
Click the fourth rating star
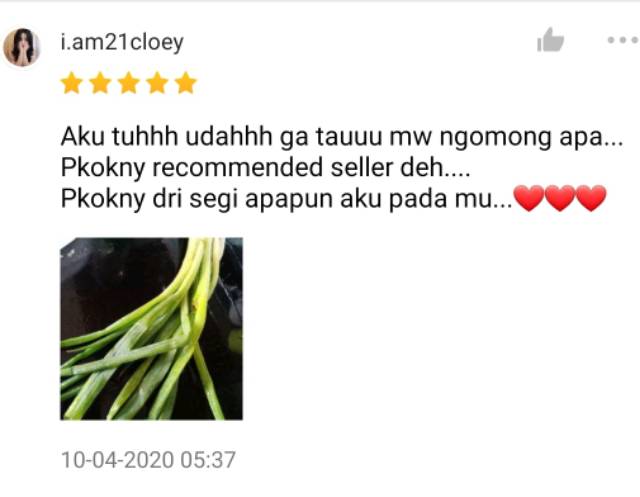(x=157, y=83)
